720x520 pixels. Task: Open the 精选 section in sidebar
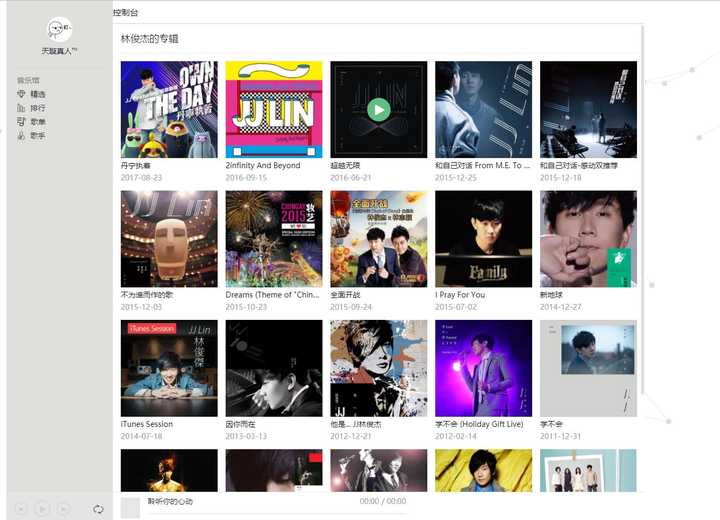click(x=31, y=94)
